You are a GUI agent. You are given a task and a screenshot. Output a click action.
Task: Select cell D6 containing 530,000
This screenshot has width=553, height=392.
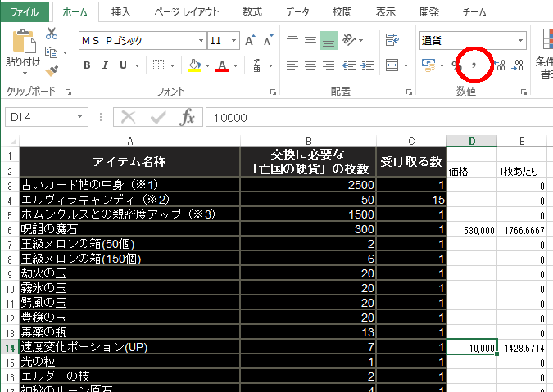click(472, 231)
